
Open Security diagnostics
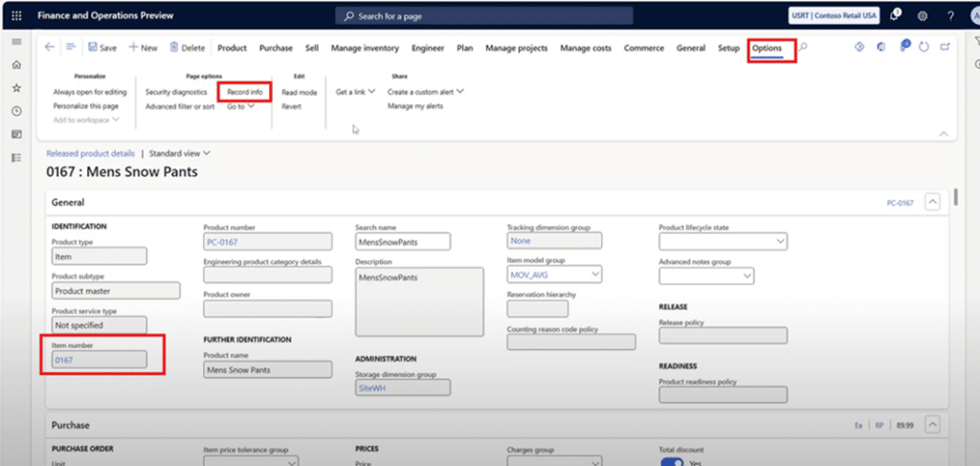[176, 92]
